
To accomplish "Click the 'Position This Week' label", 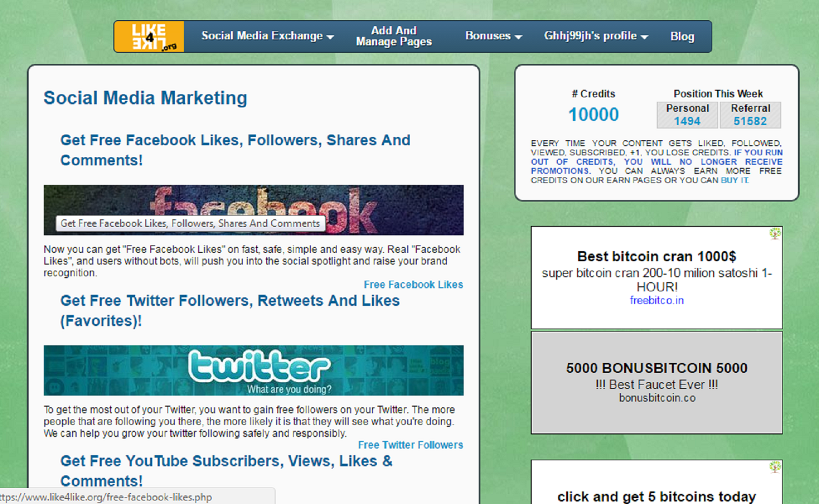I will click(718, 94).
